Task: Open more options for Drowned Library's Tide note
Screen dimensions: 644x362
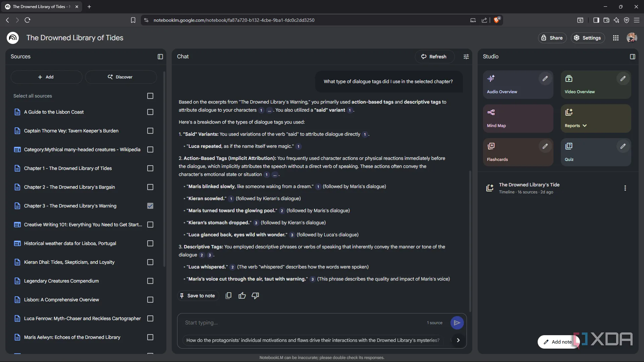Action: [x=625, y=188]
